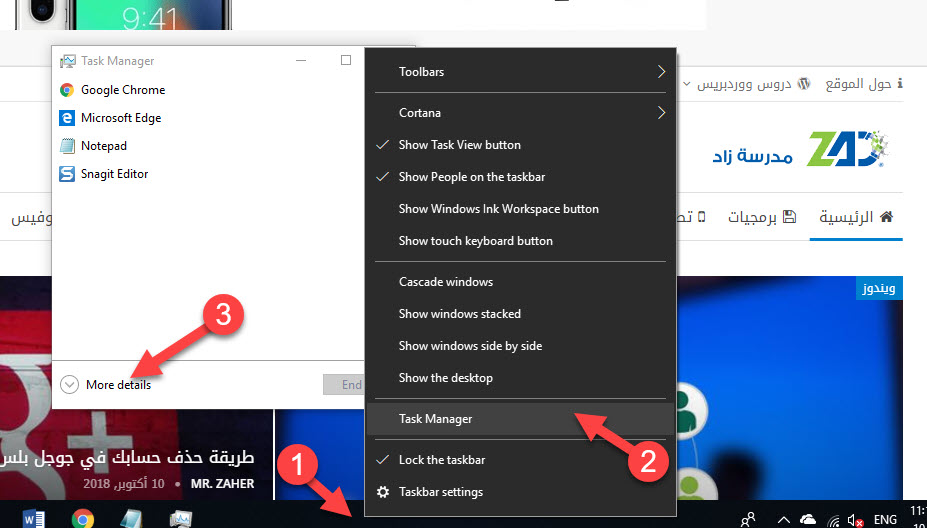The width and height of the screenshot is (927, 528).
Task: Click the Microsoft Edge app icon in Task Manager
Action: (67, 118)
